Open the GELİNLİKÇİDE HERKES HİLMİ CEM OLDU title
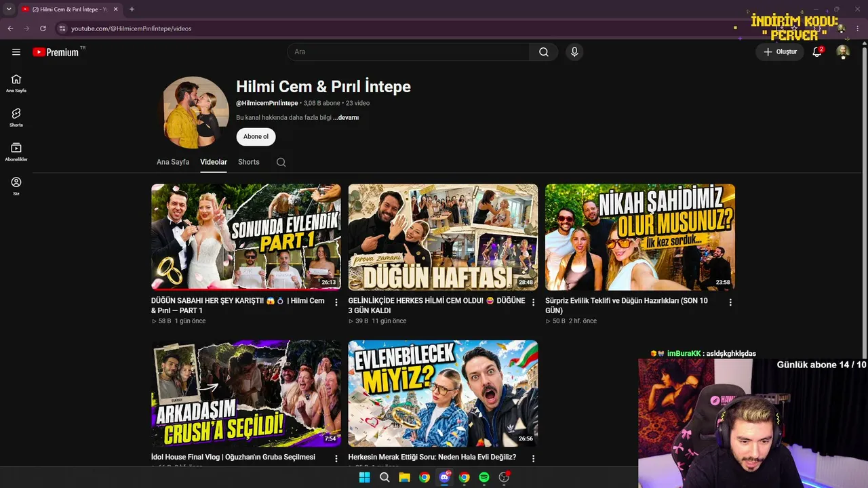The width and height of the screenshot is (868, 488). pyautogui.click(x=437, y=306)
